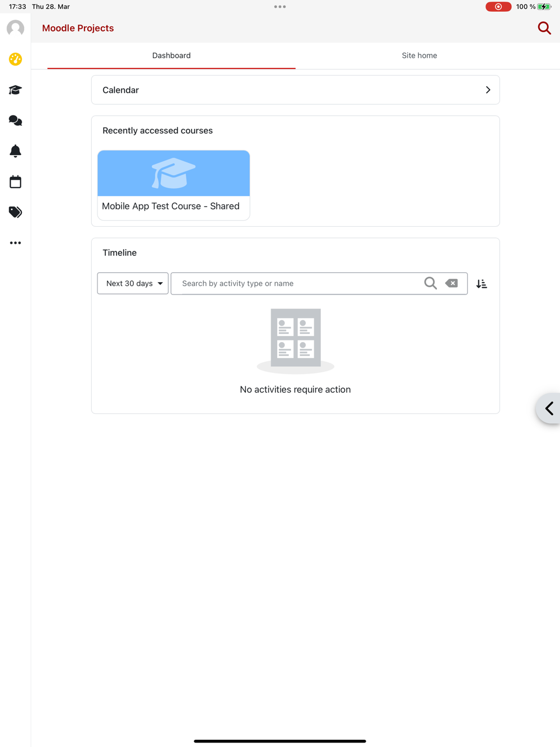
Task: Switch to the Dashboard tab
Action: click(x=171, y=55)
